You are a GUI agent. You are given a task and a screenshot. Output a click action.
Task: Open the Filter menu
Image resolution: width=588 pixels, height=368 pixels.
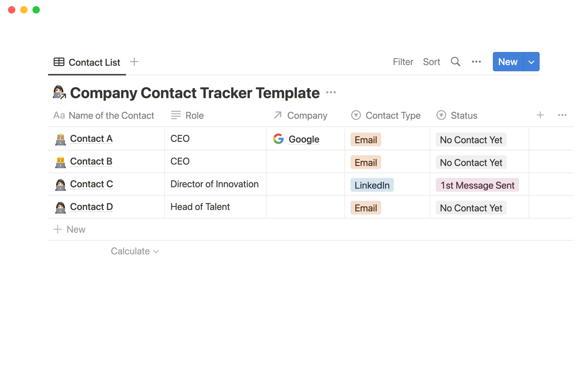coord(403,62)
